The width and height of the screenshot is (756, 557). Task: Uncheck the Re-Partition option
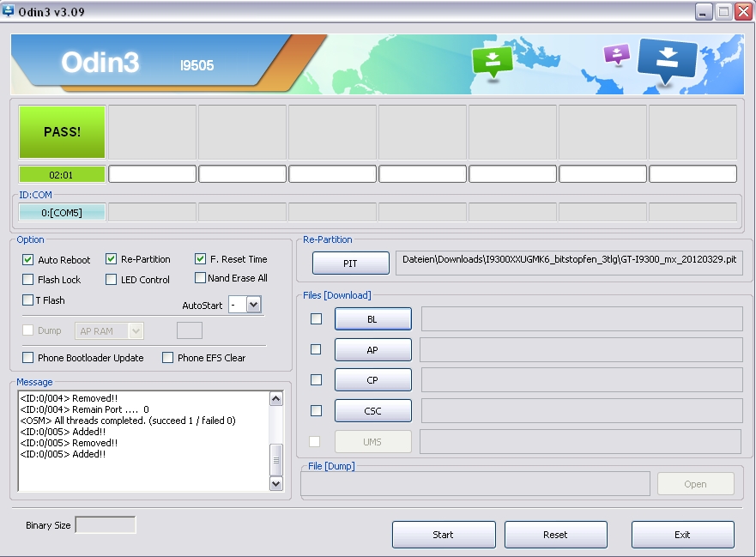tap(111, 259)
